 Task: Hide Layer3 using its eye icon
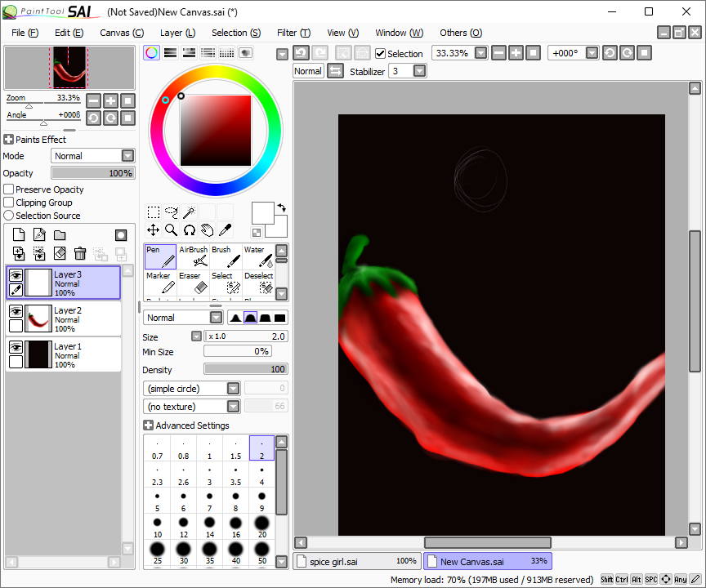[16, 275]
